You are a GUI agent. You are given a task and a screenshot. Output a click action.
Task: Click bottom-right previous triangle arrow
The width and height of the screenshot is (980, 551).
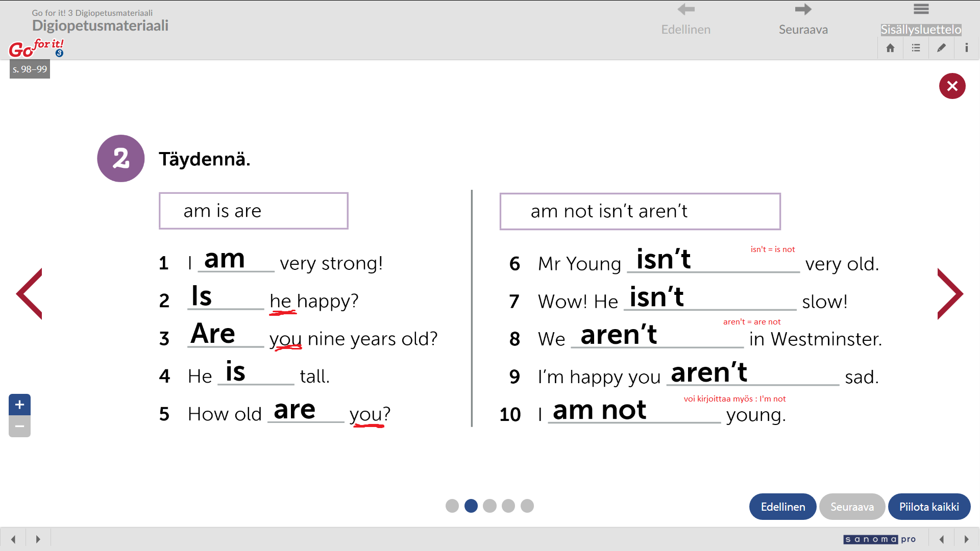coord(942,539)
